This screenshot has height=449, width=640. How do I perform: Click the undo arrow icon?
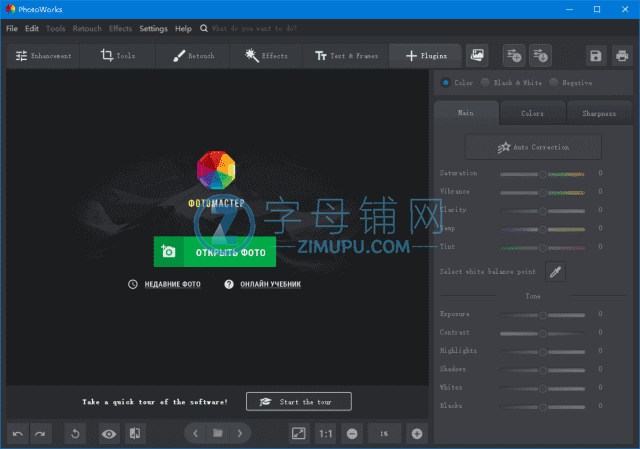tap(18, 433)
